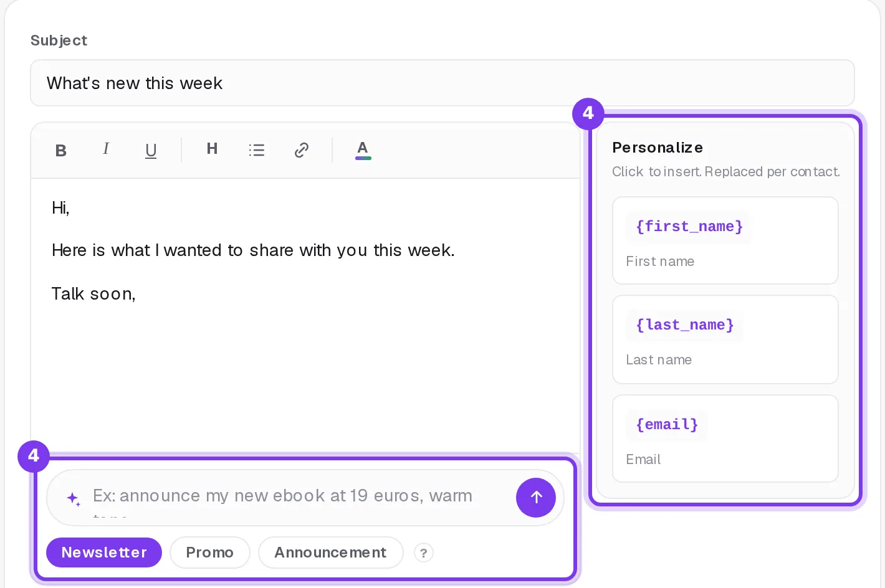The image size is (885, 588).
Task: Underline the selected email text
Action: tap(151, 150)
